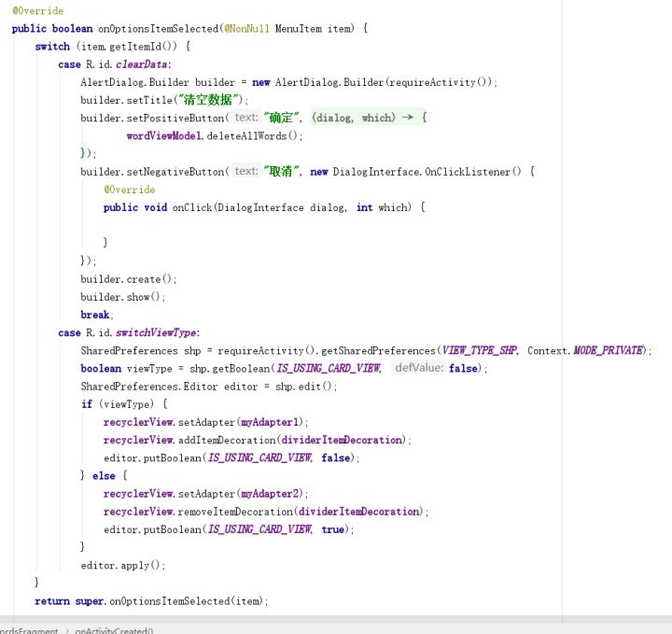Image resolution: width=672 pixels, height=634 pixels.
Task: Click the return super.onOptionsItemSelected(item) line
Action: [151, 601]
